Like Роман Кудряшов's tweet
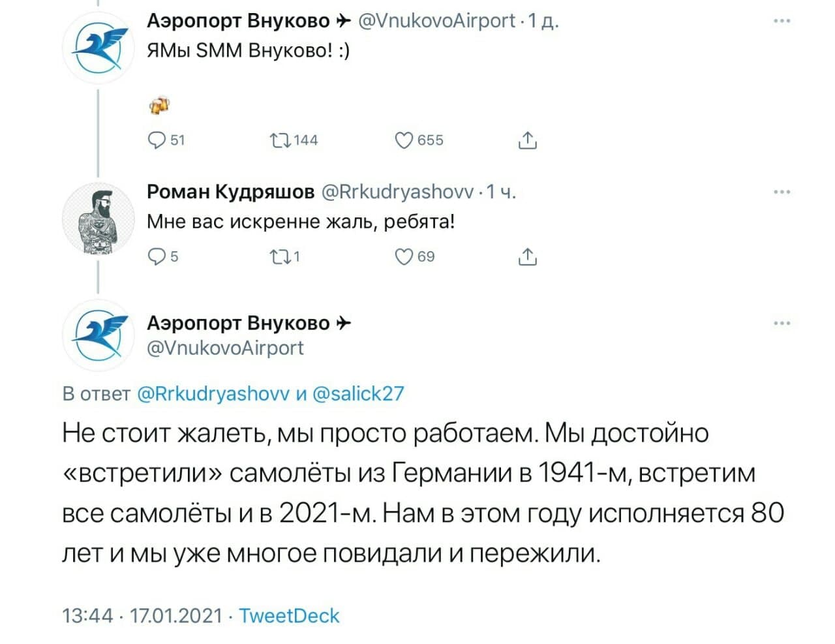The width and height of the screenshot is (835, 644). click(404, 257)
